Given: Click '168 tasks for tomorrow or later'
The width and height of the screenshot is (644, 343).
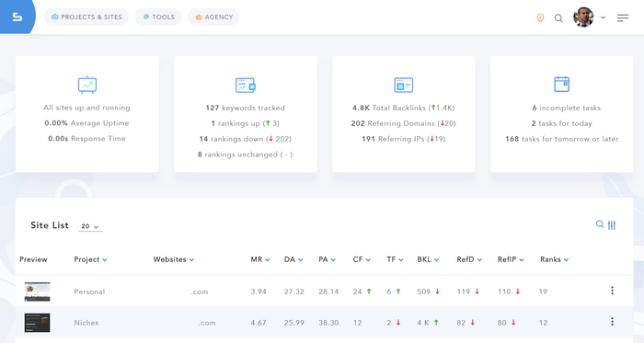Looking at the screenshot, I should (561, 139).
